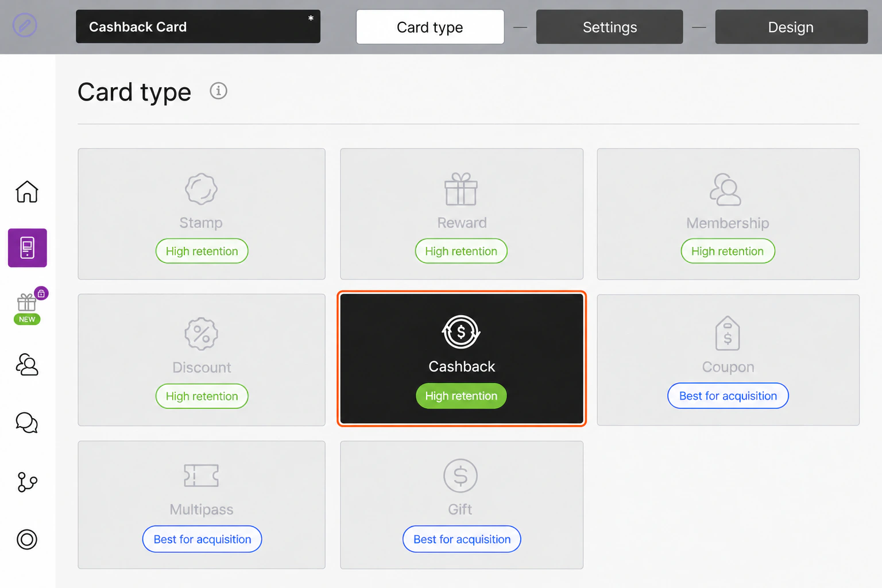Click the pencil edit logo icon
The image size is (882, 588).
pyautogui.click(x=25, y=25)
